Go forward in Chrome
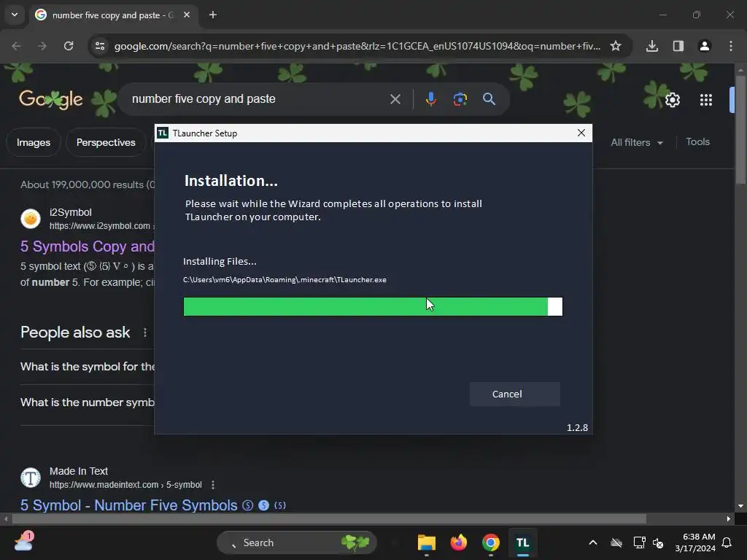Viewport: 747px width, 560px height. coord(42,46)
